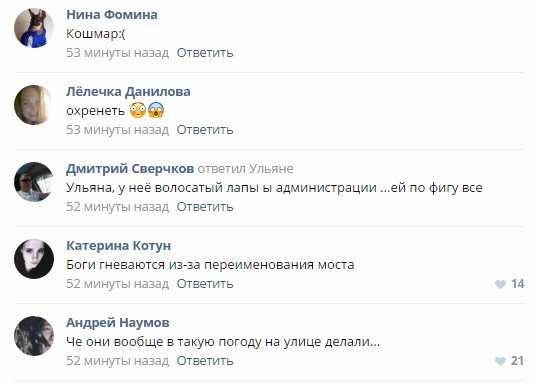
Task: Reply to Лёлечка Данилова's охренеть comment
Action: (205, 130)
